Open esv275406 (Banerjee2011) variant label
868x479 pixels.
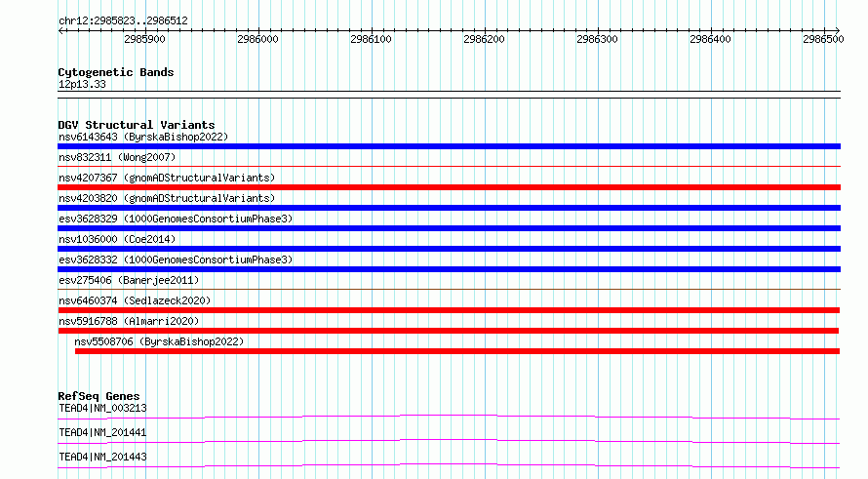pos(129,280)
